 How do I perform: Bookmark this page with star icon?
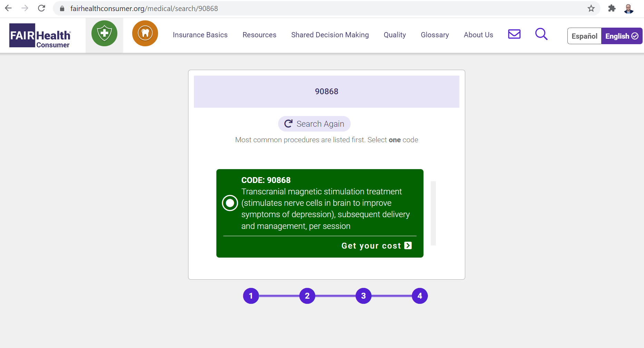coord(591,8)
